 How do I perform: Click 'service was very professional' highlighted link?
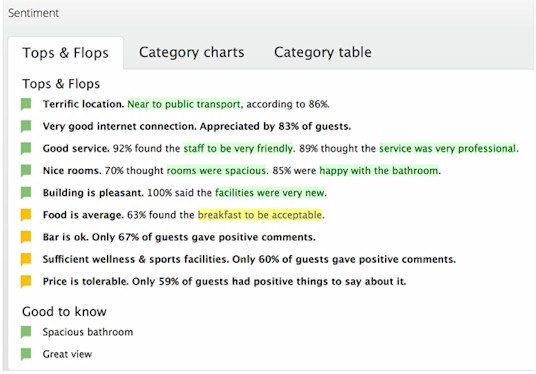pyautogui.click(x=447, y=148)
